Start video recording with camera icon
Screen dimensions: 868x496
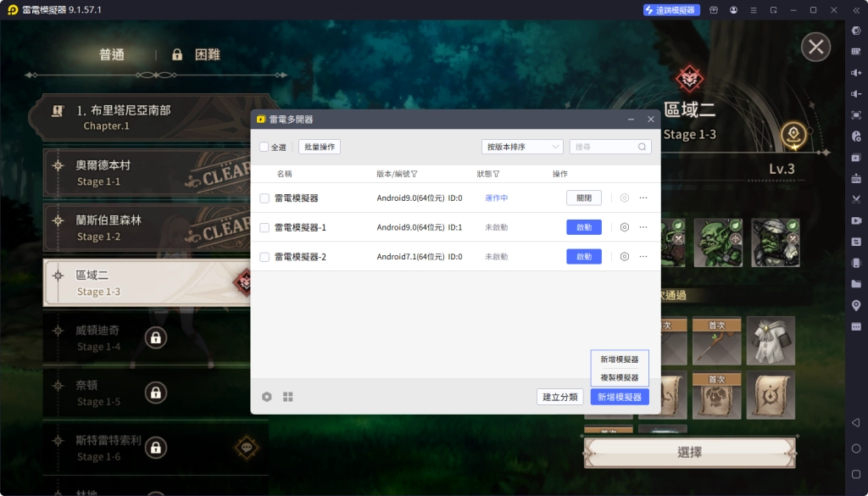point(856,220)
